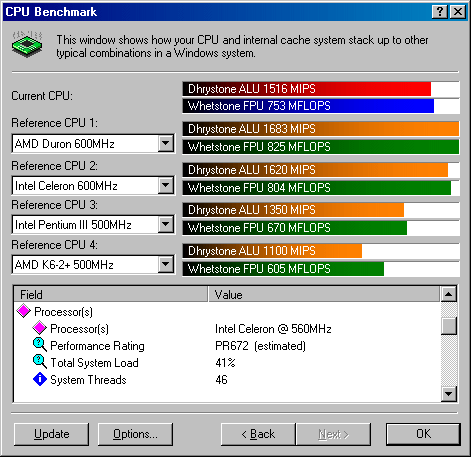Click the Whetstone FPU 605 MFLOPS bar
471x457 pixels.
click(283, 269)
